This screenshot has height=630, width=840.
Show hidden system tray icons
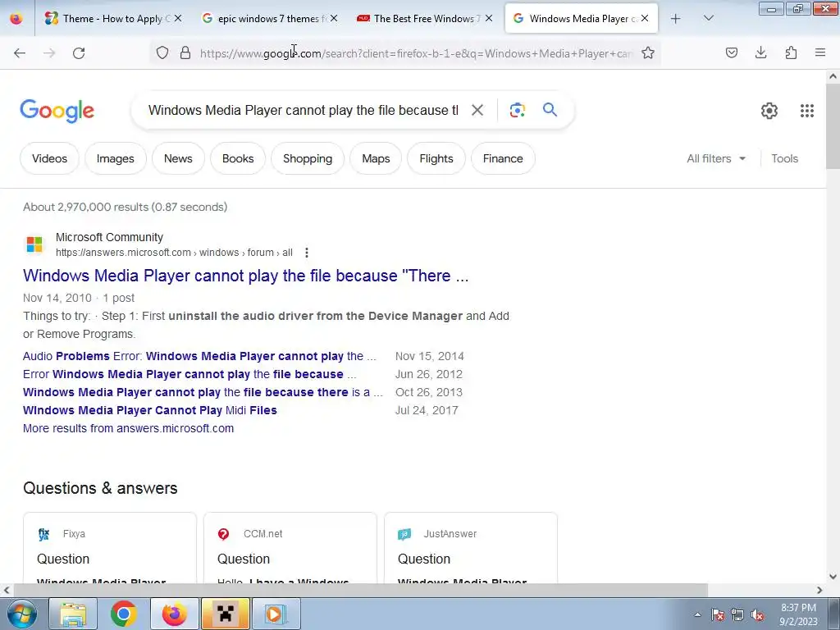(697, 614)
